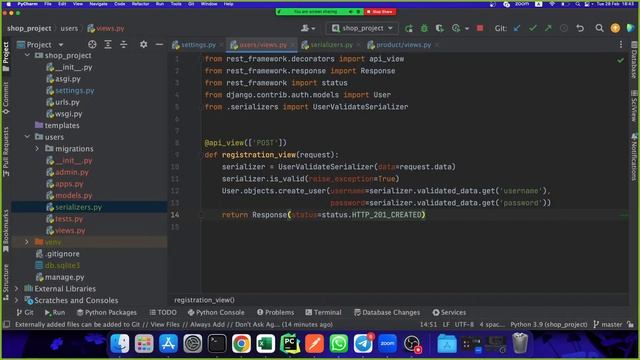Toggle the Database side panel
Image resolution: width=640 pixels, height=360 pixels.
634,60
